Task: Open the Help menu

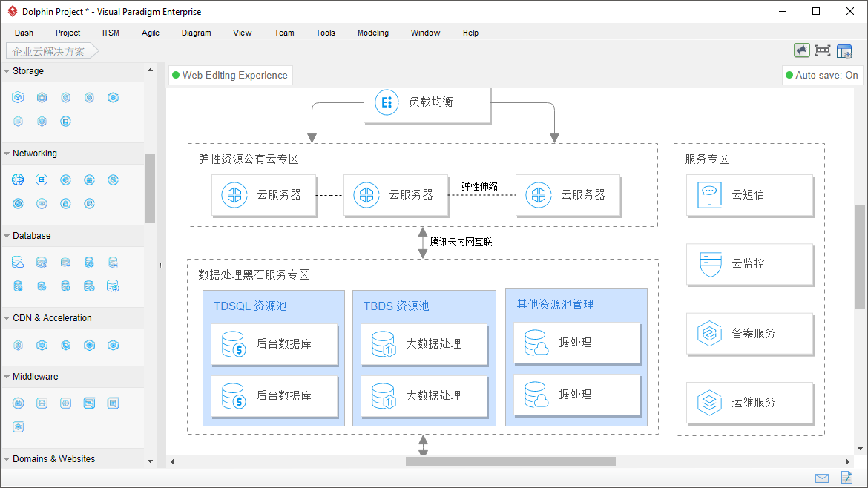Action: pyautogui.click(x=470, y=33)
